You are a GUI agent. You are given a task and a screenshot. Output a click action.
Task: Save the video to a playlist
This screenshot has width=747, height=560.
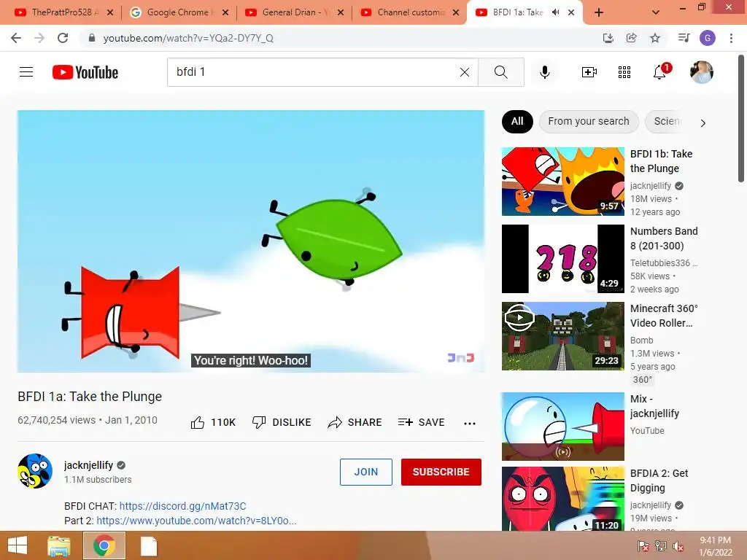(x=421, y=422)
